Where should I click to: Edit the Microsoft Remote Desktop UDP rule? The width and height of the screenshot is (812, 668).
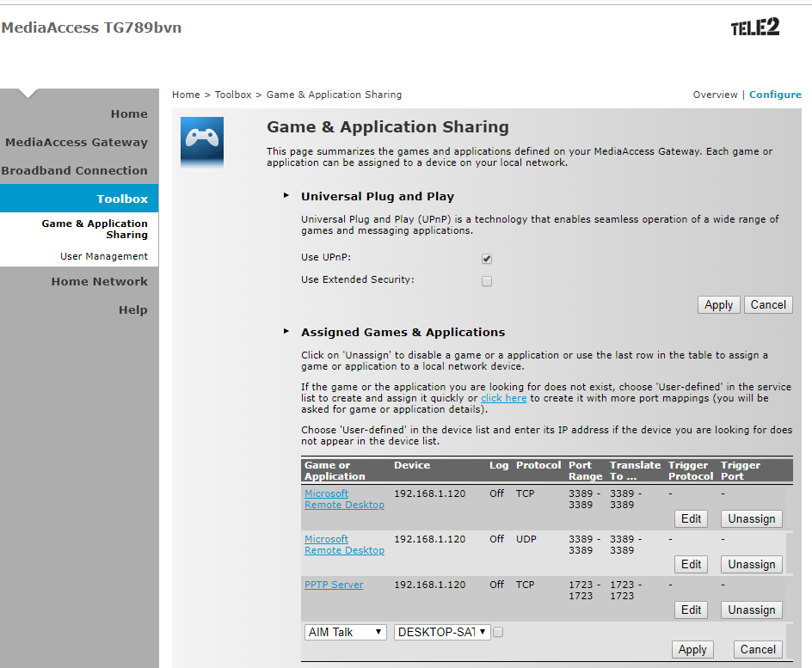[692, 565]
